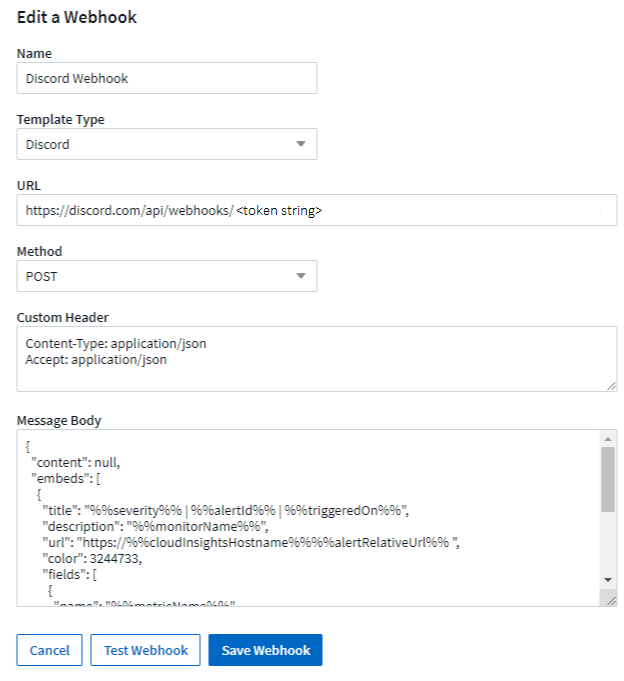
Task: Click the Custom Header resize handle
Action: tap(611, 385)
